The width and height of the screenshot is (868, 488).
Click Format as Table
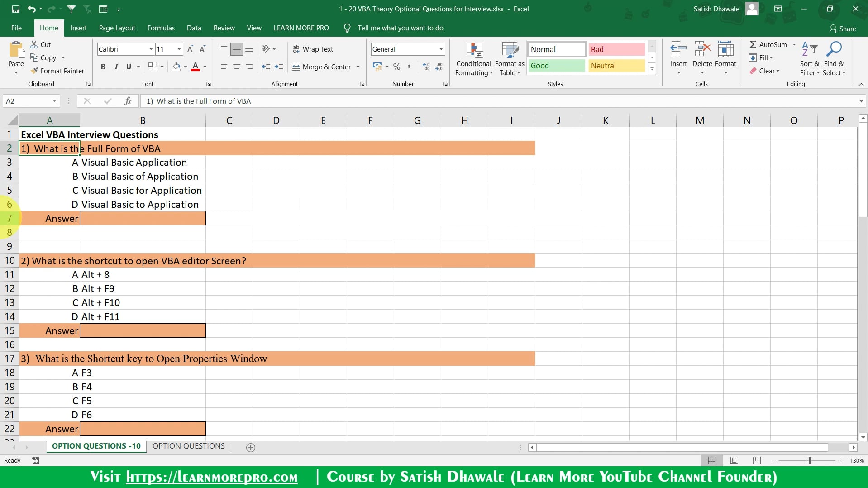(509, 59)
